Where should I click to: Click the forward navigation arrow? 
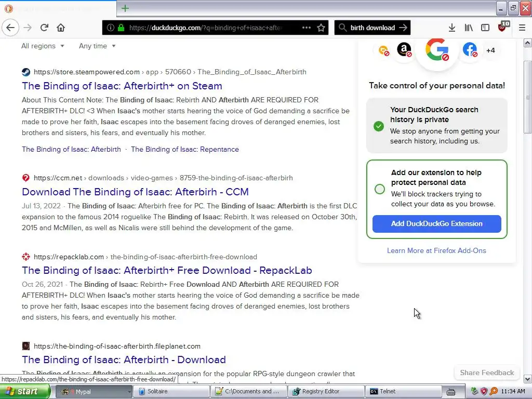click(x=28, y=28)
